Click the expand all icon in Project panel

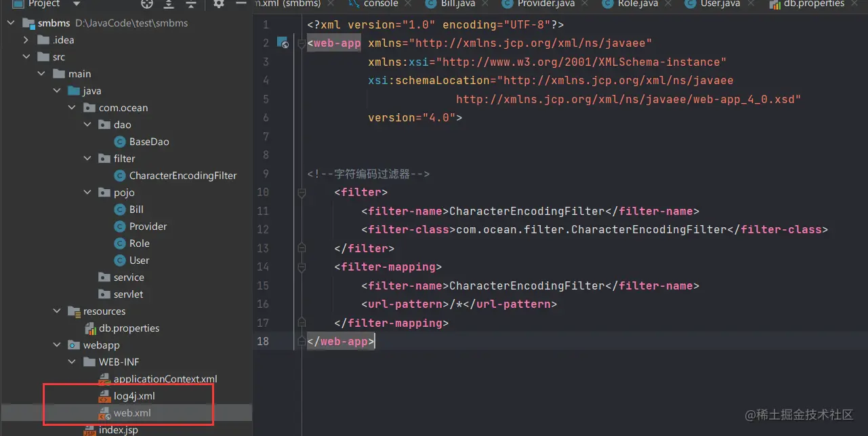(x=169, y=4)
